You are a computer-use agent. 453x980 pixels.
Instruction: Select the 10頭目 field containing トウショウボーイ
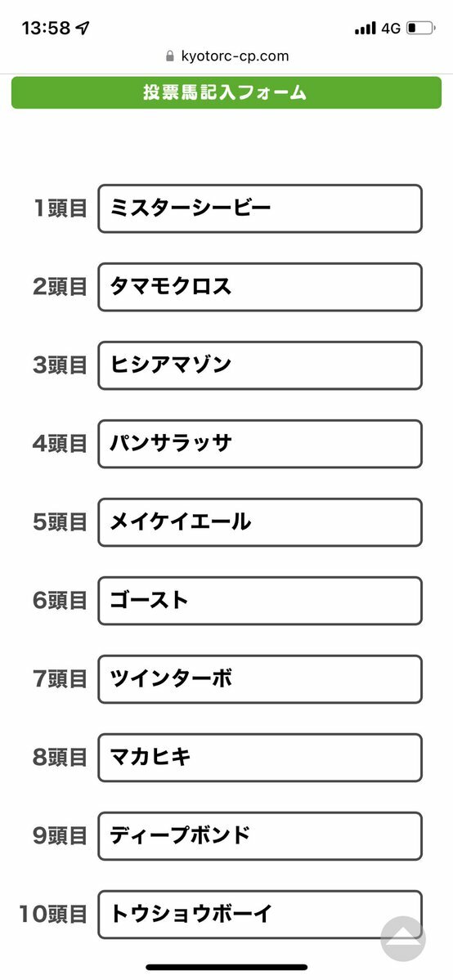pyautogui.click(x=260, y=915)
